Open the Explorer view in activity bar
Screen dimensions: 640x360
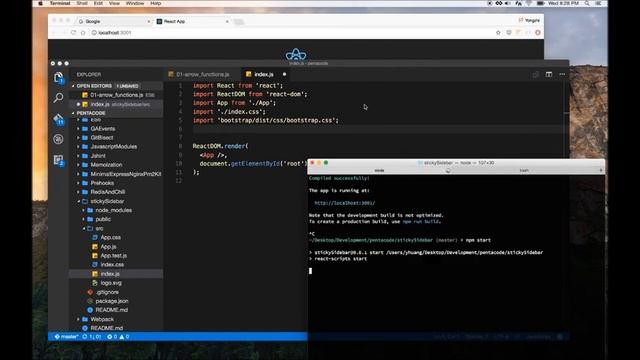[x=58, y=77]
